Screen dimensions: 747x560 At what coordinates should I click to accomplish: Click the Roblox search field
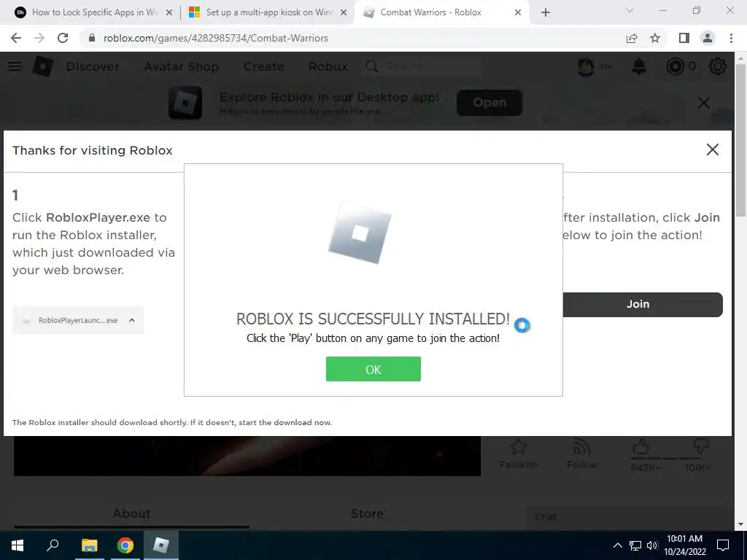point(422,66)
